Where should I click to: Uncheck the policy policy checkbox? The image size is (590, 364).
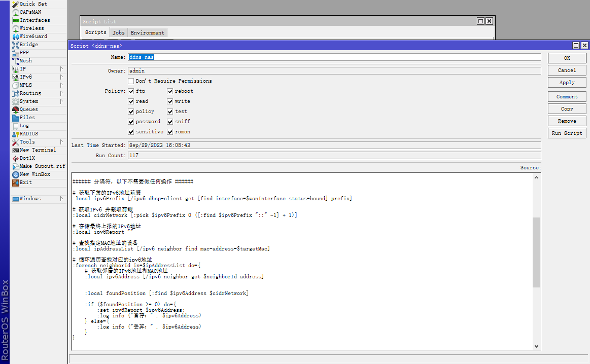(x=131, y=112)
